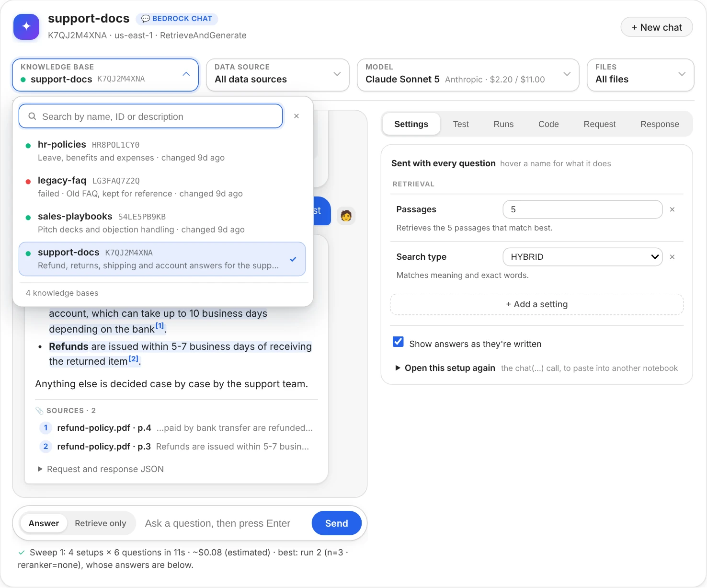This screenshot has width=707, height=588.
Task: Open source 2 refund-policy.pdf p.3
Action: click(176, 447)
